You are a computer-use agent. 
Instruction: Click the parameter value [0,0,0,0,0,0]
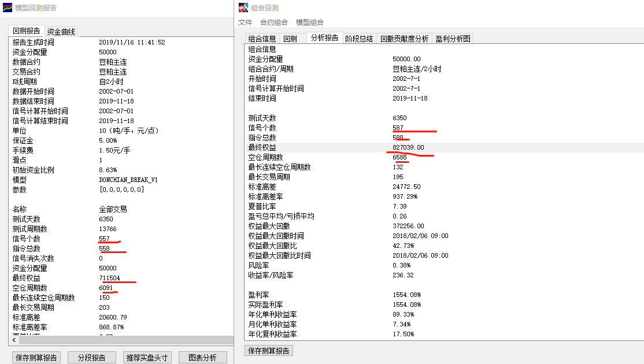click(x=121, y=190)
